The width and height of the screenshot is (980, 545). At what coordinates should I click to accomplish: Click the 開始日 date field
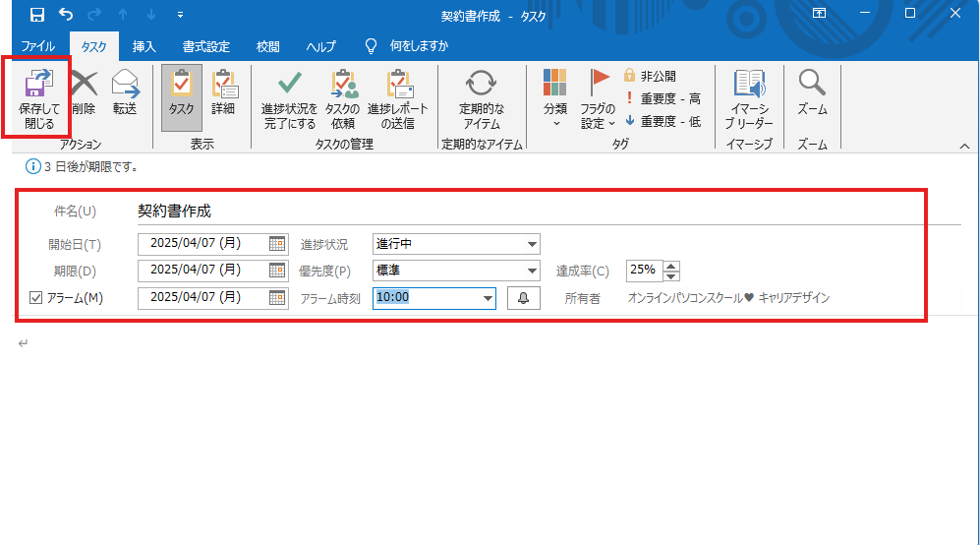[x=202, y=243]
